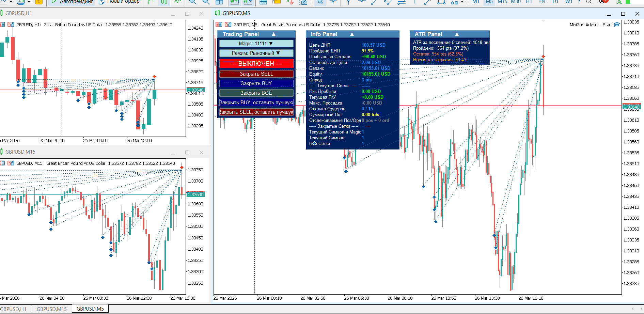Select the trendline drawing tool
The height and width of the screenshot is (314, 644).
pyautogui.click(x=374, y=2)
